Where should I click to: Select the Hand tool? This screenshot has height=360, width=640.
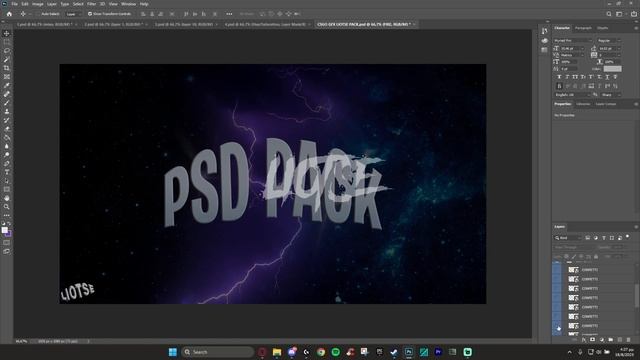[x=7, y=198]
